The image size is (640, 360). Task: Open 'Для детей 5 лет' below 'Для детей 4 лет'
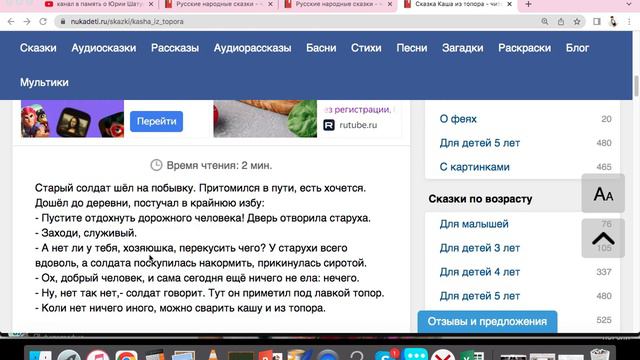(480, 296)
